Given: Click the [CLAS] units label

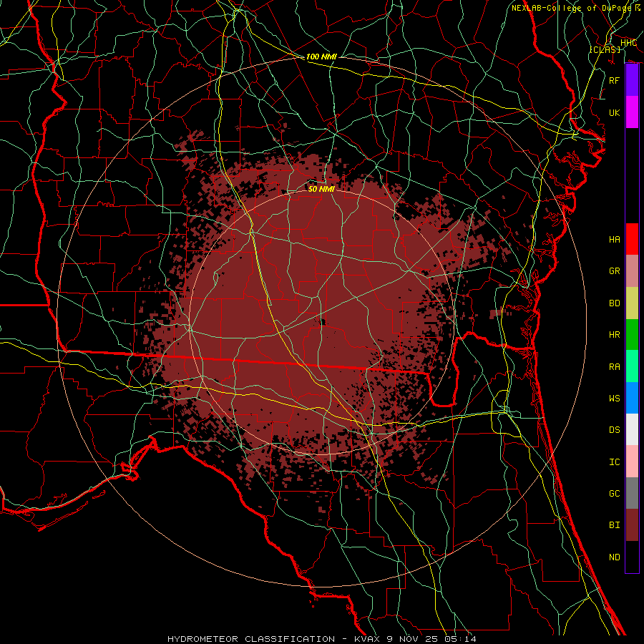Looking at the screenshot, I should [605, 49].
